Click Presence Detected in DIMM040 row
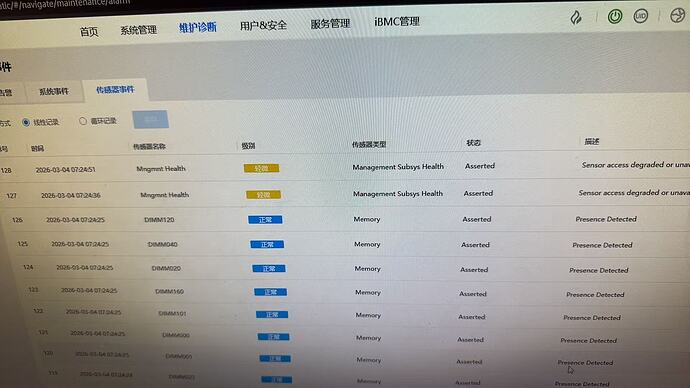This screenshot has width=690, height=388. (602, 245)
